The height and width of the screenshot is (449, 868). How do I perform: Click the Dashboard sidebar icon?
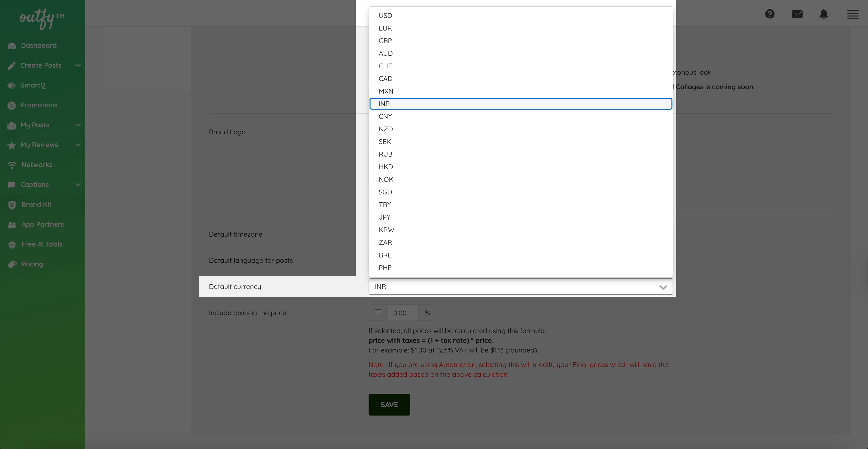pos(12,46)
